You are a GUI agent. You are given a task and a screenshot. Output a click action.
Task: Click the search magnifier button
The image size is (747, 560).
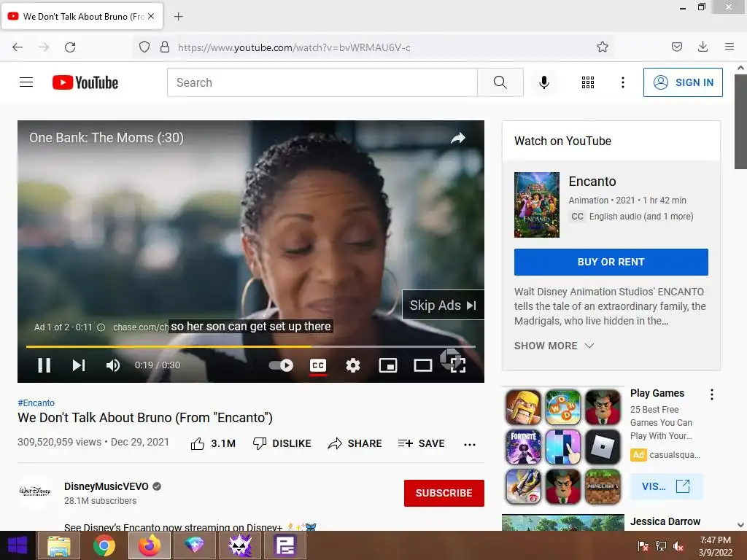(x=500, y=82)
